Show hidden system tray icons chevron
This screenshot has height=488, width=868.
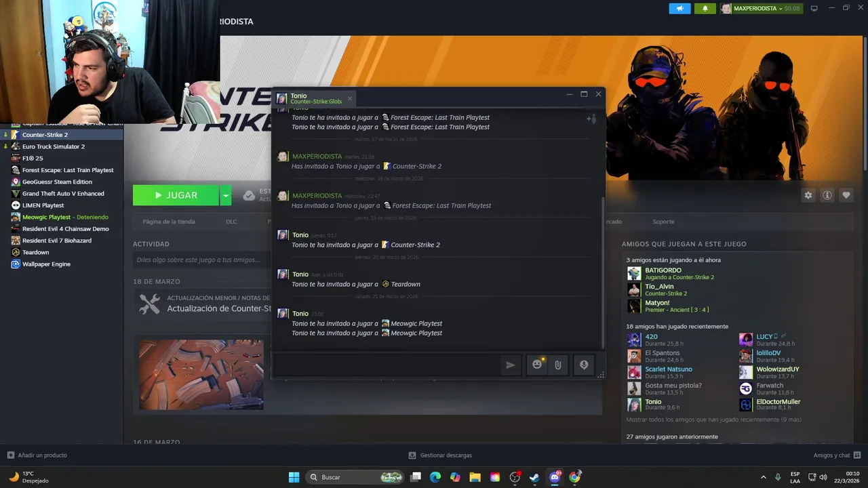coord(764,477)
